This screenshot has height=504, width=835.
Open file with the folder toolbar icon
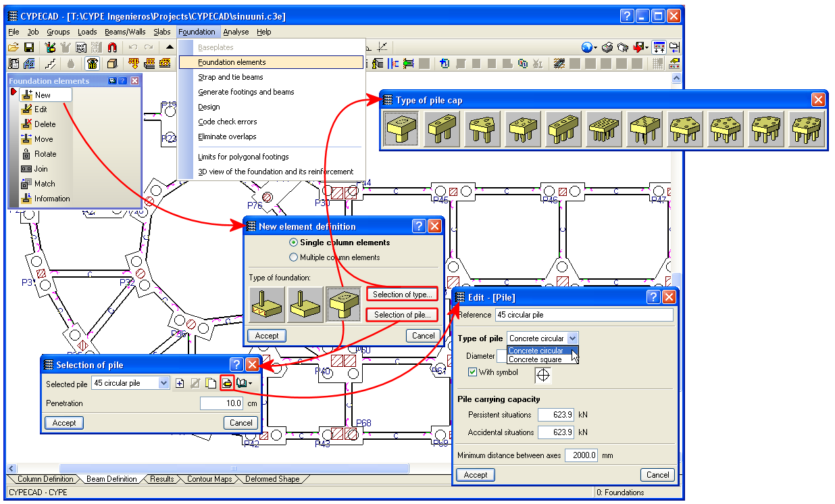[13, 47]
